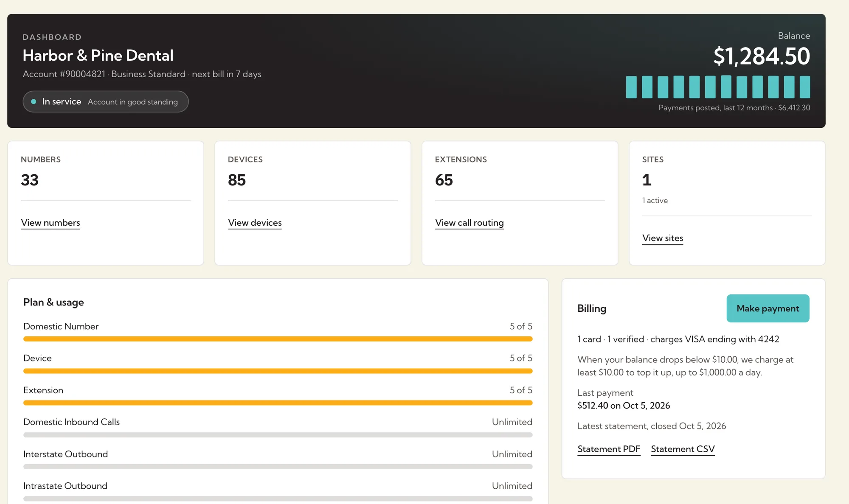Viewport: 849px width, 504px height.
Task: Follow the View call routing link
Action: [469, 223]
